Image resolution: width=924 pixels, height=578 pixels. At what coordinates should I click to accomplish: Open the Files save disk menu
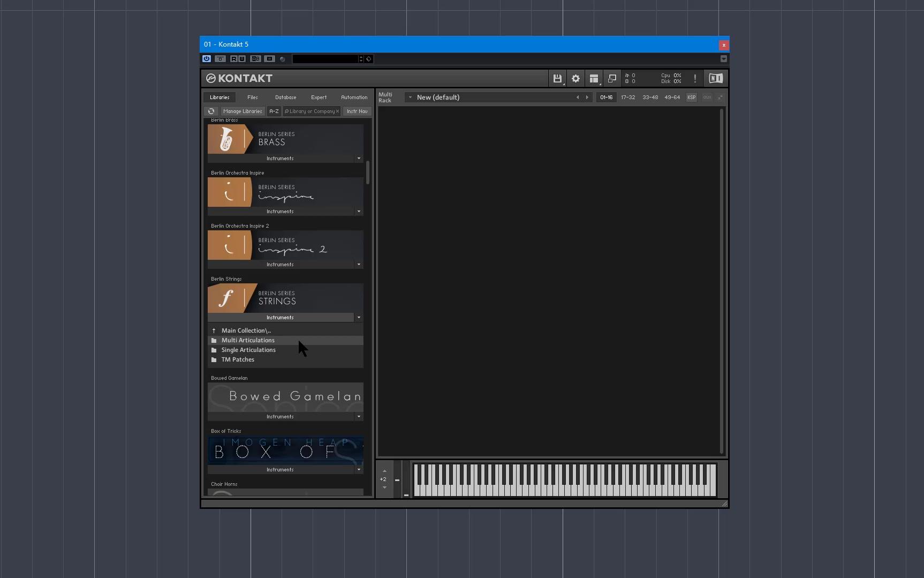point(558,78)
